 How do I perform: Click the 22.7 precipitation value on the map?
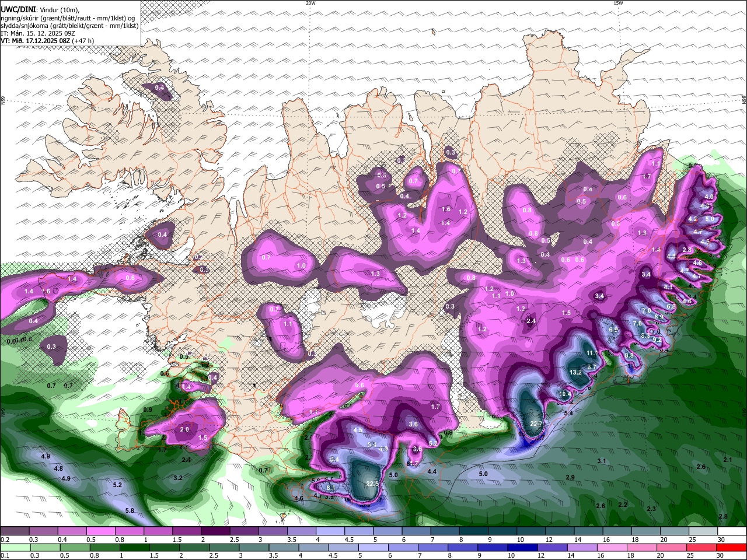pyautogui.click(x=536, y=423)
